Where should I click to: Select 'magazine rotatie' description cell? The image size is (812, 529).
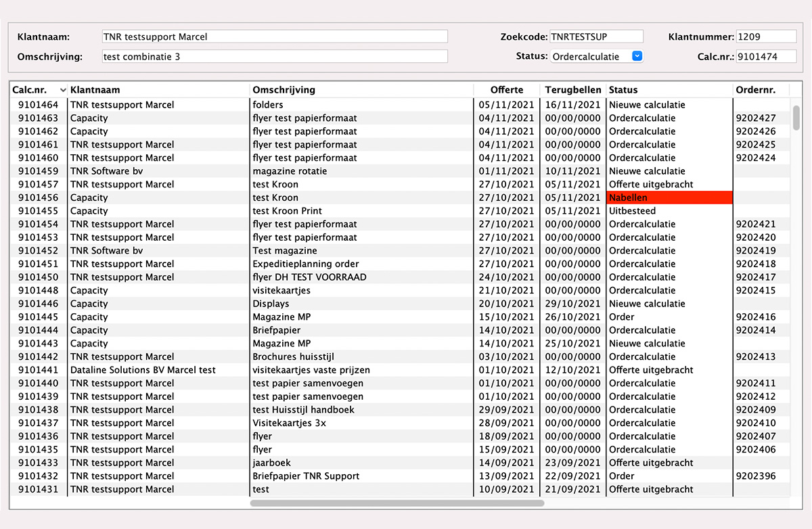point(290,171)
